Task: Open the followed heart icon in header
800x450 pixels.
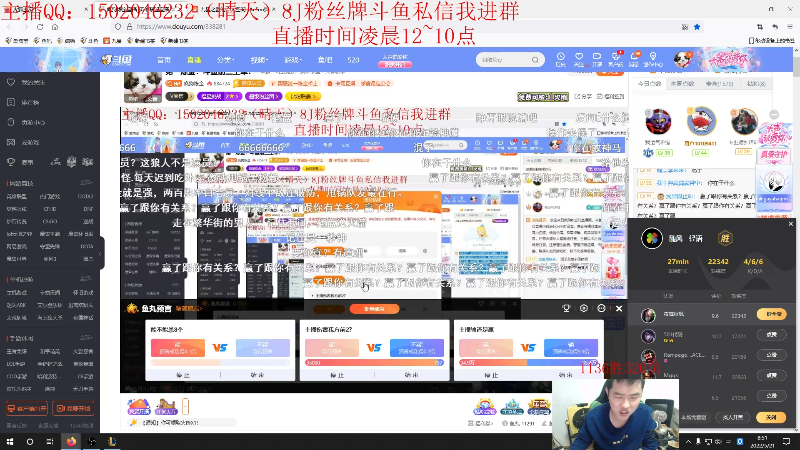Action: (579, 59)
